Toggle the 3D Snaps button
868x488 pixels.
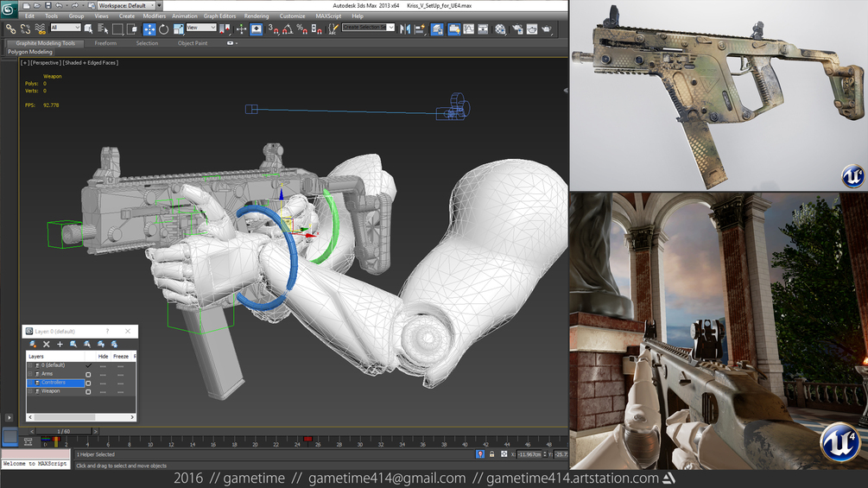[x=274, y=29]
